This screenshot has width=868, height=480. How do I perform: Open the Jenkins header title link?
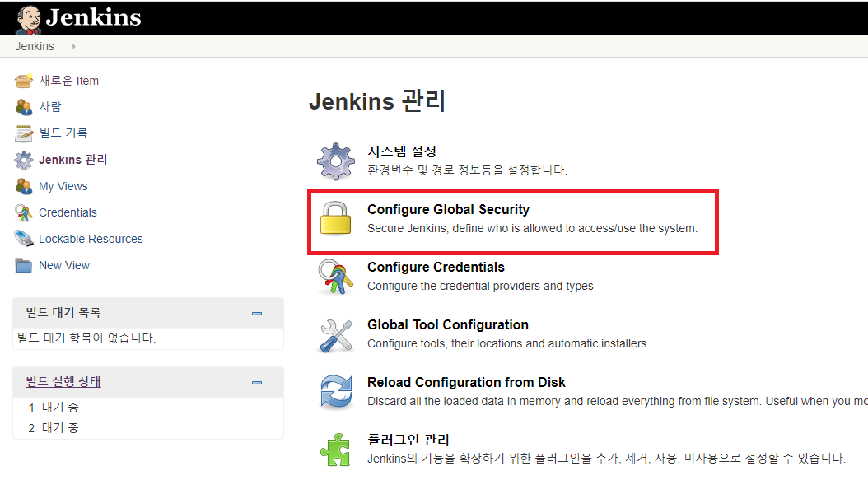(x=93, y=18)
